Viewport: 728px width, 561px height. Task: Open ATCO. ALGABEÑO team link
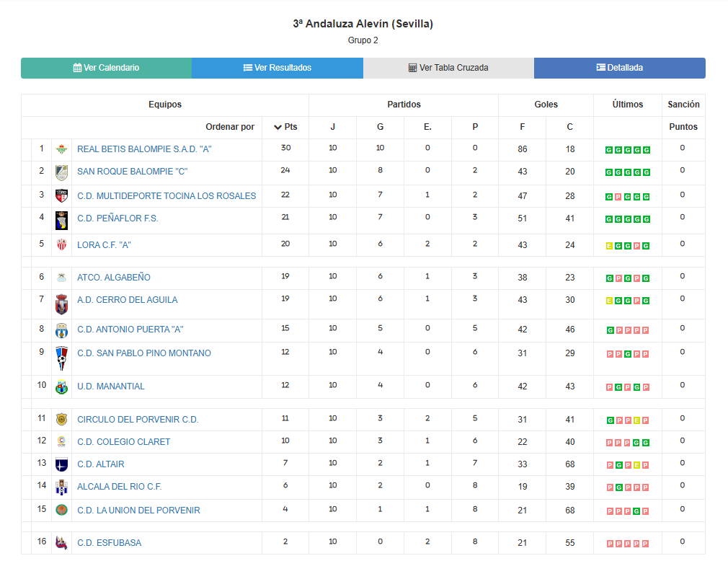tap(114, 277)
